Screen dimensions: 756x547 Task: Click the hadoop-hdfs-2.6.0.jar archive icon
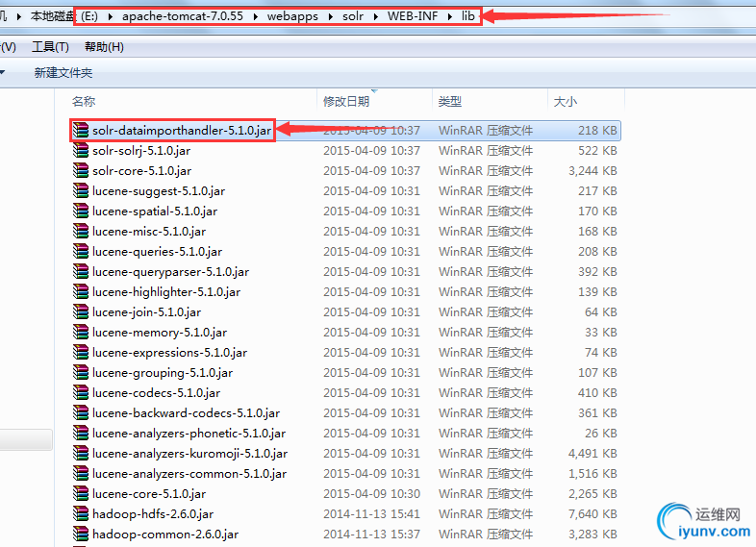click(x=81, y=514)
